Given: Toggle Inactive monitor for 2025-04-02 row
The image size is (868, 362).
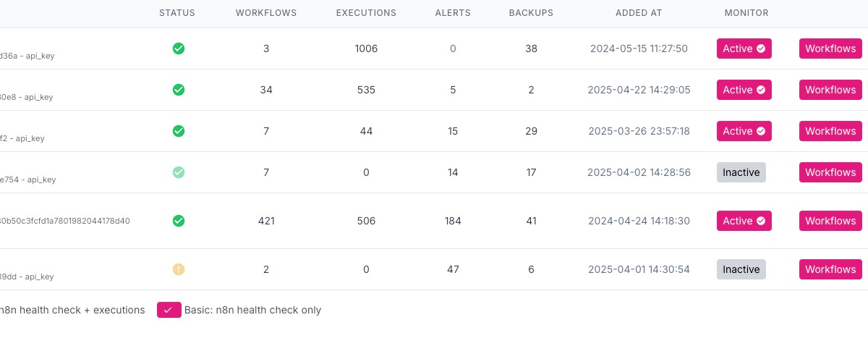Looking at the screenshot, I should (x=741, y=172).
